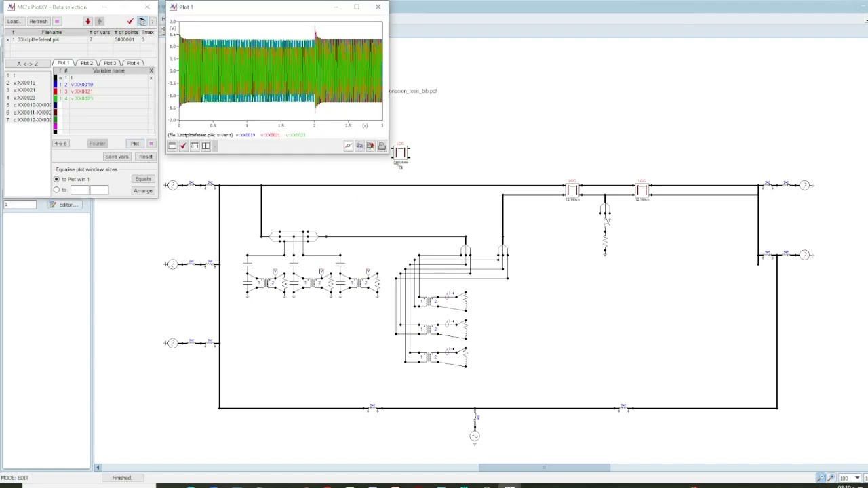Click the Load... button in PlotXY
This screenshot has height=488, width=868.
14,22
